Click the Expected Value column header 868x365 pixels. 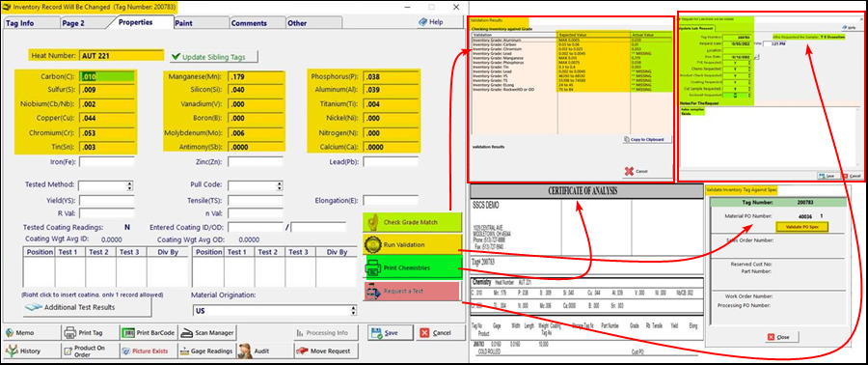pyautogui.click(x=594, y=35)
